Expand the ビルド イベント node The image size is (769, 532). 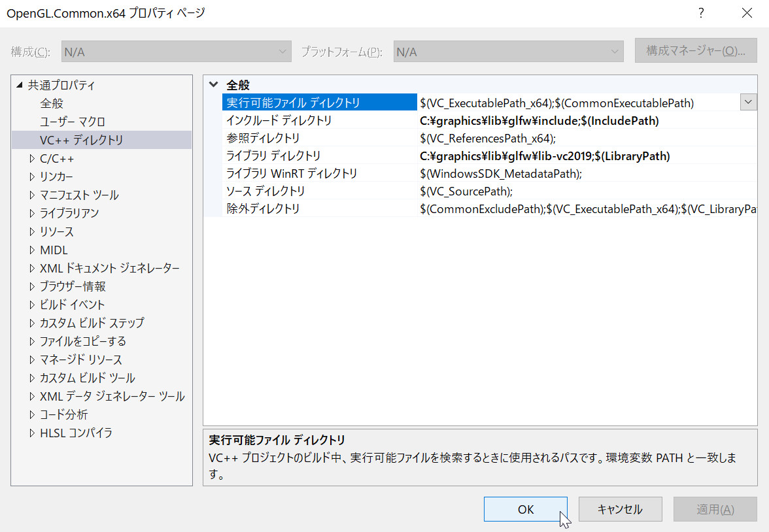32,305
